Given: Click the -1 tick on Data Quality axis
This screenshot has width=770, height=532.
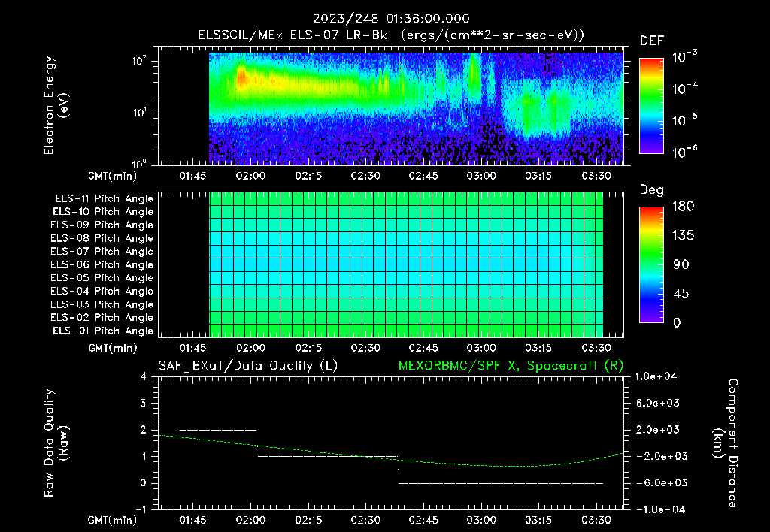Looking at the screenshot, I should [x=141, y=509].
